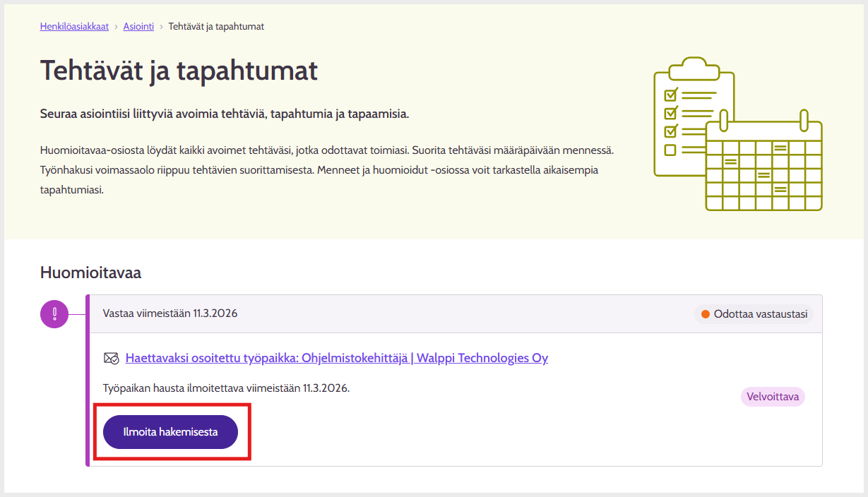Go to the Asiointi breadcrumb link
The width and height of the screenshot is (868, 497).
coord(138,27)
